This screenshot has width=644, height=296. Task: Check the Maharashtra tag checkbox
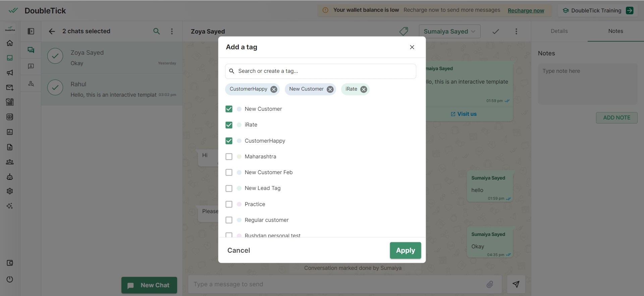[x=229, y=157]
